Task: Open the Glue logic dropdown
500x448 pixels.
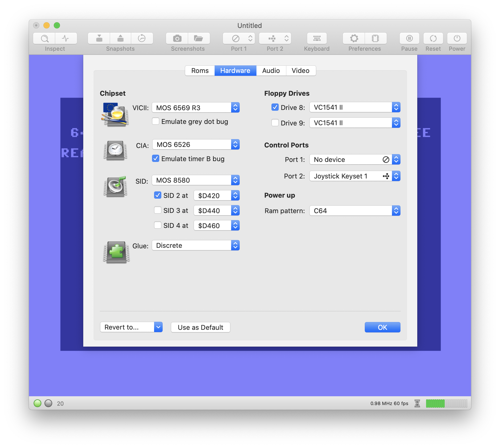Action: [196, 245]
